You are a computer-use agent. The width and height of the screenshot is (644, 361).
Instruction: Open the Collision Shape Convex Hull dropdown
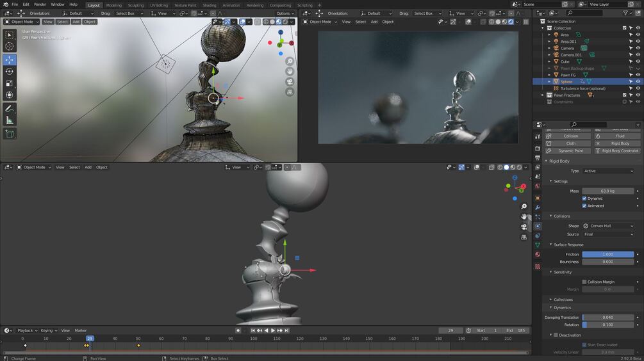[608, 226]
